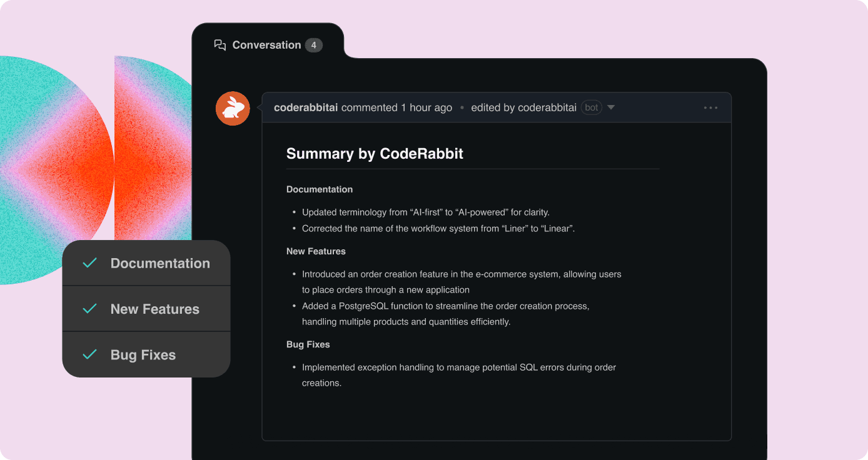The width and height of the screenshot is (868, 460).
Task: Select the Bug Fixes label in the checklist card
Action: (143, 354)
